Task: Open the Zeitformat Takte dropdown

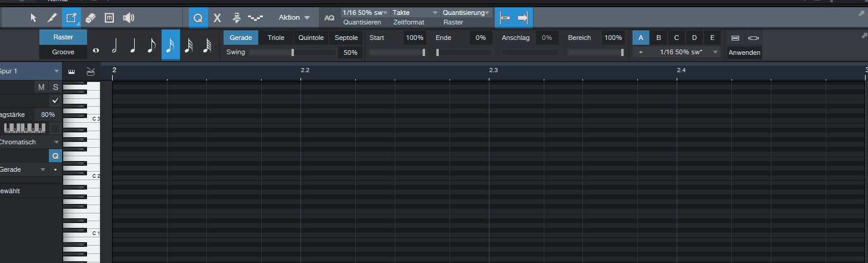Action: tap(415, 13)
